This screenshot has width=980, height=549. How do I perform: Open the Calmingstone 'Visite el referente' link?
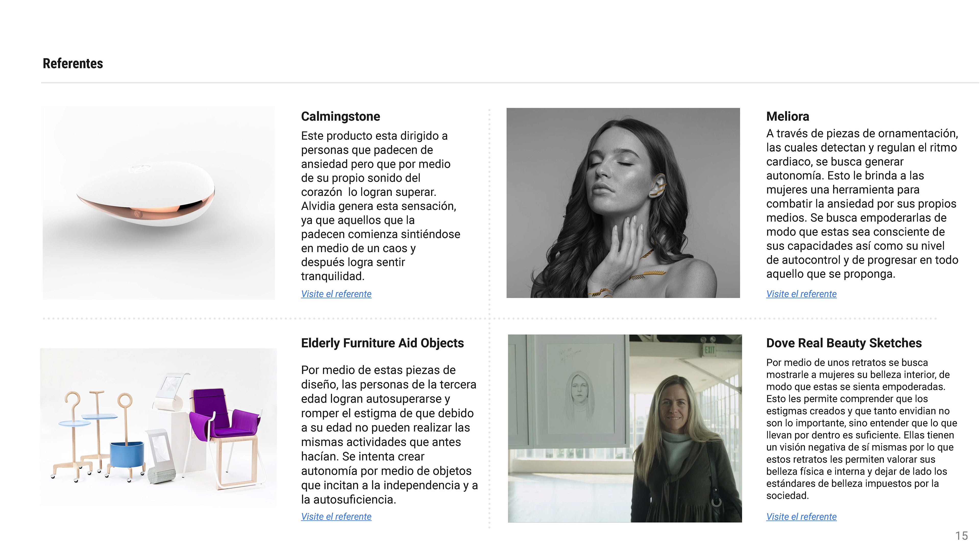click(336, 294)
